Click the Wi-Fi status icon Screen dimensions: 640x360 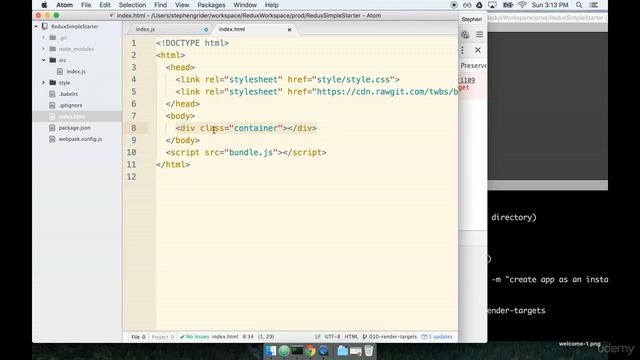coord(522,5)
